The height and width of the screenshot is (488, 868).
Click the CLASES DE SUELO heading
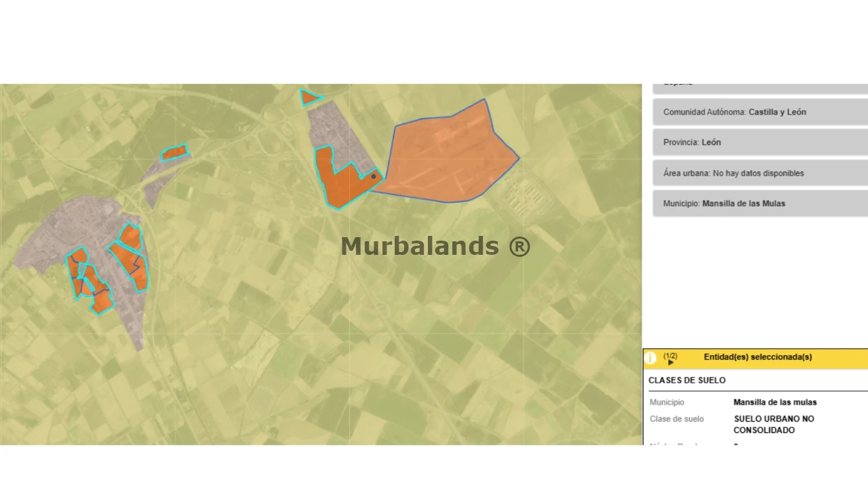[687, 380]
